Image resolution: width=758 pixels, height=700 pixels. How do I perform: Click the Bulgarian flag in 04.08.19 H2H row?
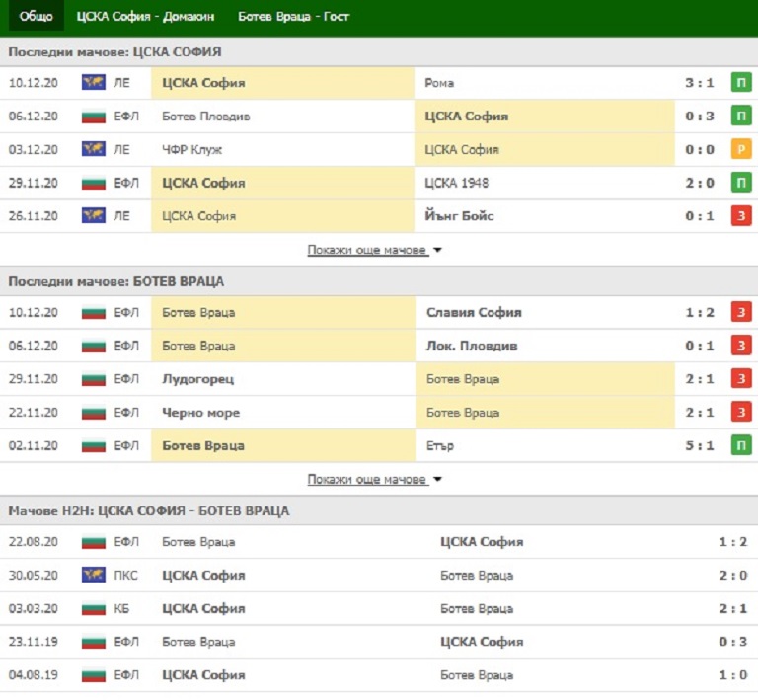(94, 675)
